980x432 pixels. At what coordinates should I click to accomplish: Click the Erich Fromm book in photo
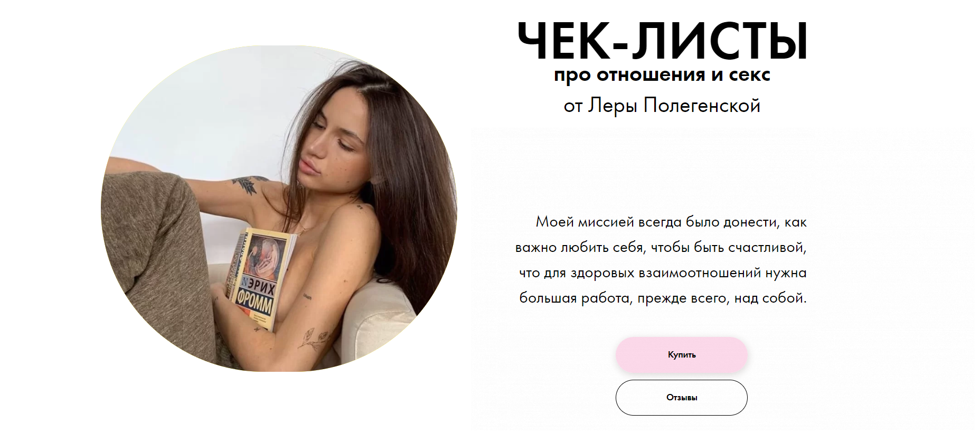[260, 277]
